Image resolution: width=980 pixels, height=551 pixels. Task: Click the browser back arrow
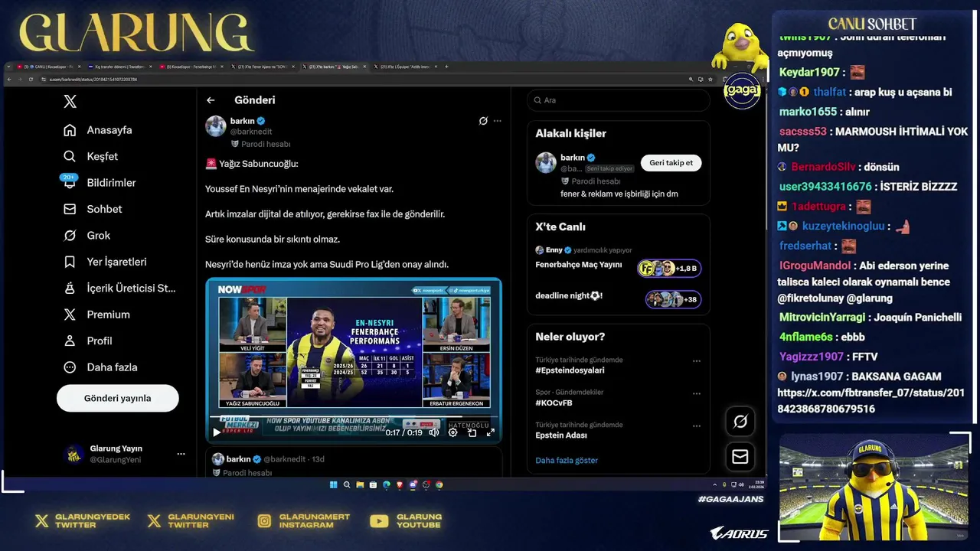pyautogui.click(x=9, y=80)
